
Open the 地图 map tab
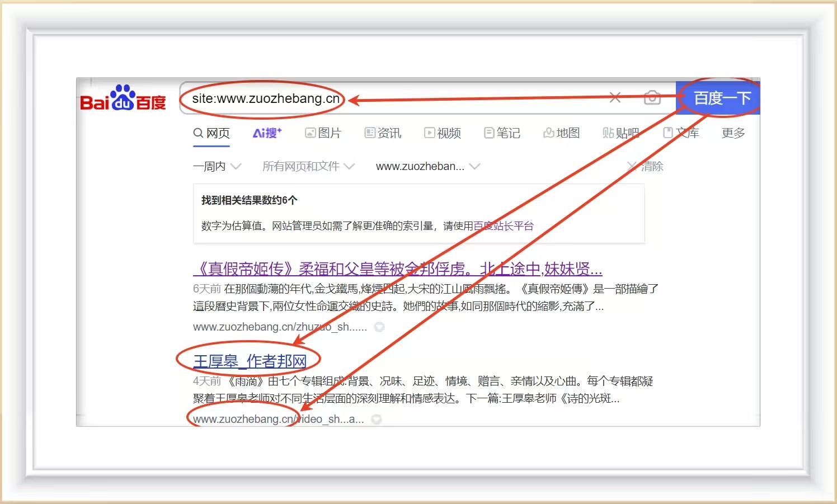tap(561, 133)
